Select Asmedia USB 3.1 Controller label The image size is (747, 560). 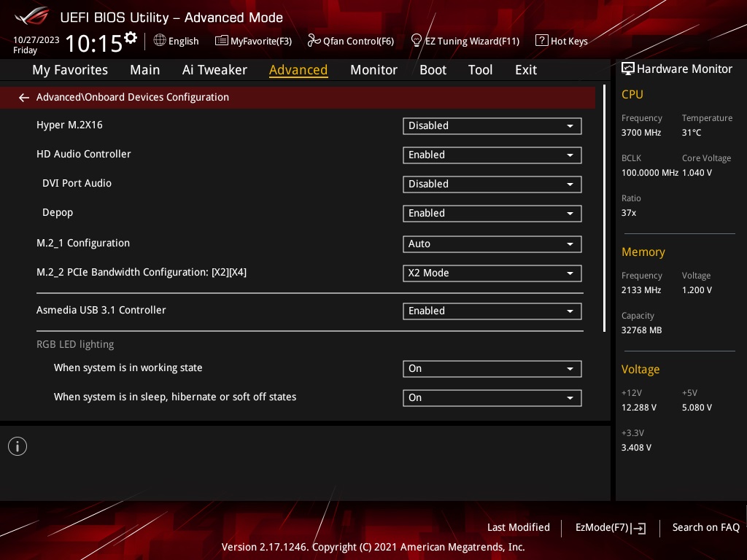(101, 310)
